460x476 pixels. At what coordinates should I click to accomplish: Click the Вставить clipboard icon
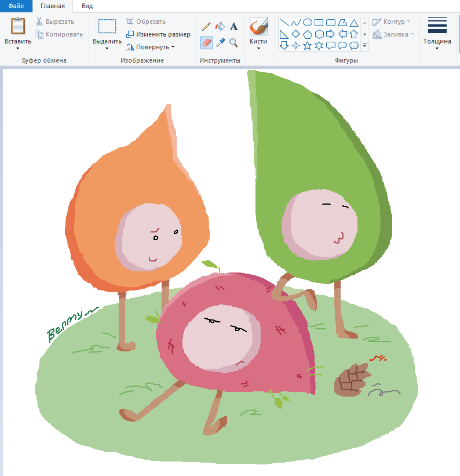coord(18,26)
